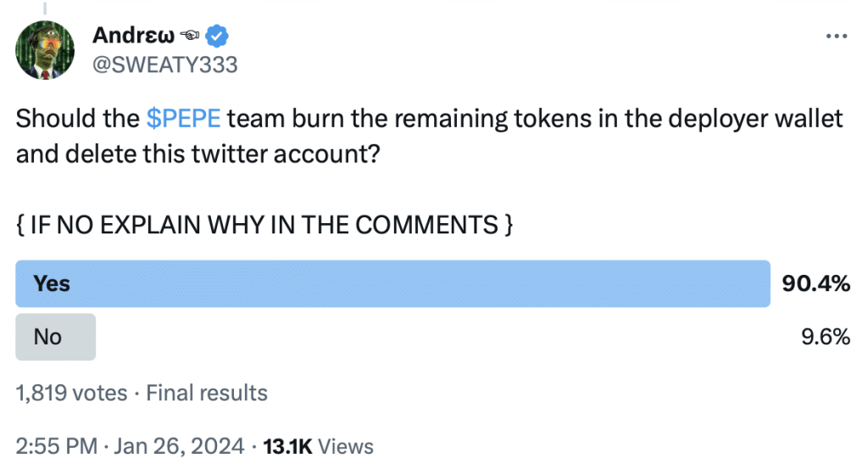Click the Yes option label text
This screenshot has width=868, height=470.
tap(52, 283)
